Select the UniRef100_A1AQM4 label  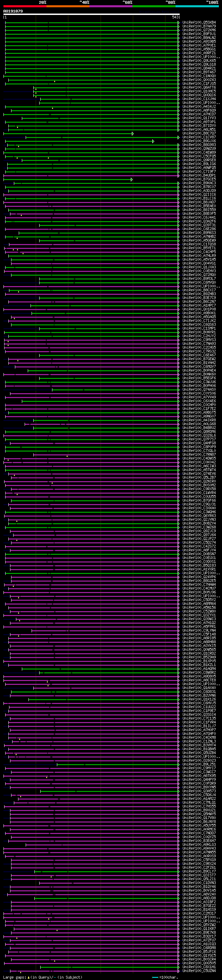click(199, 669)
